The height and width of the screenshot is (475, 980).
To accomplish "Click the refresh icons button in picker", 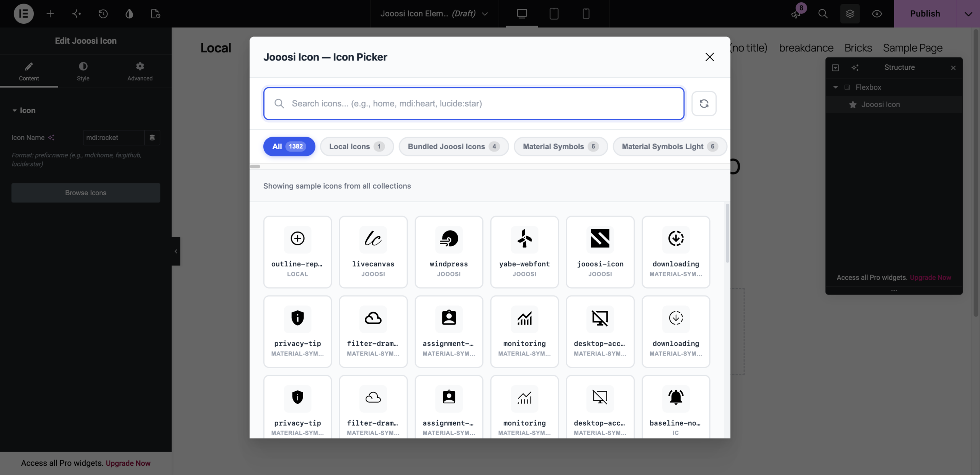I will [x=704, y=103].
